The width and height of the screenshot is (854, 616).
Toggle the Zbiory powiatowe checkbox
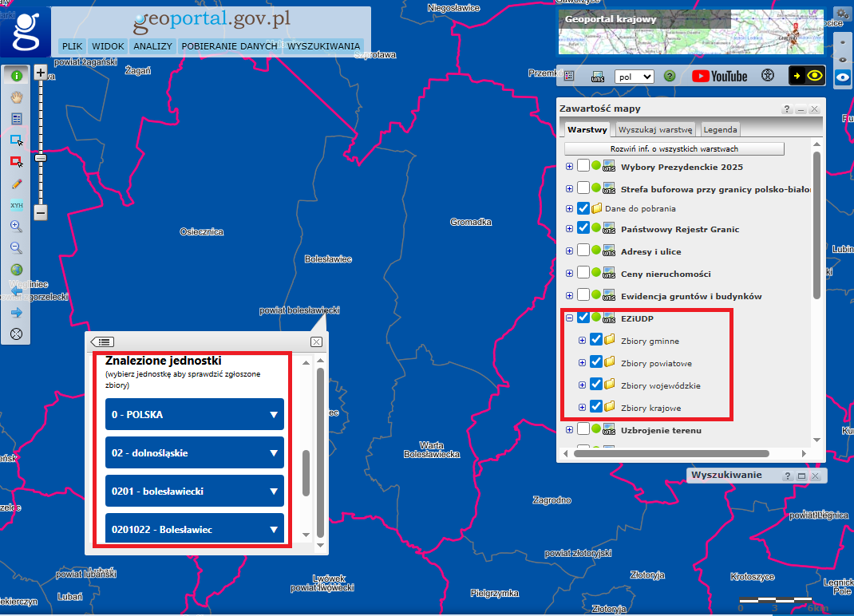point(596,362)
